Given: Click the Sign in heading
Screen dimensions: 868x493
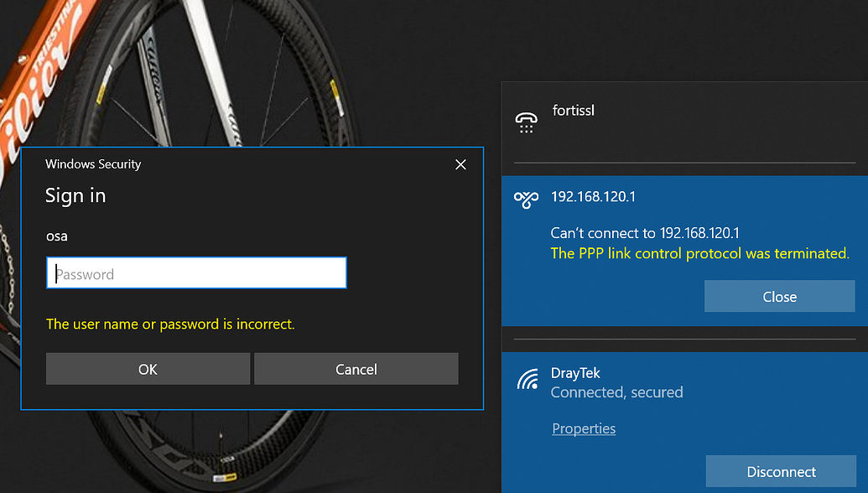Looking at the screenshot, I should pyautogui.click(x=75, y=196).
